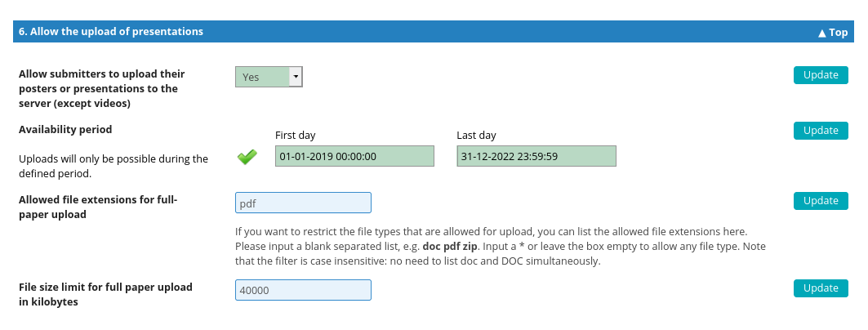
Task: Click the Availability period label
Action: (x=65, y=129)
